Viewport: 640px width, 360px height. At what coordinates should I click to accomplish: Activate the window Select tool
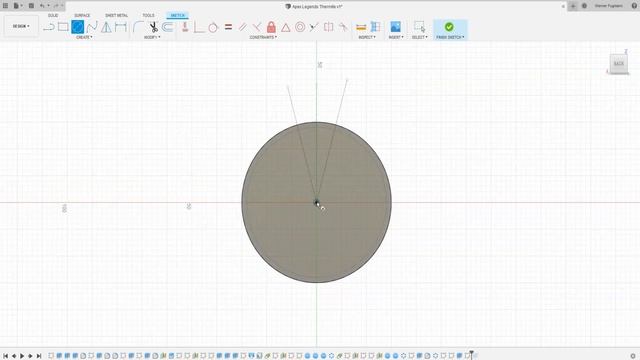(420, 27)
